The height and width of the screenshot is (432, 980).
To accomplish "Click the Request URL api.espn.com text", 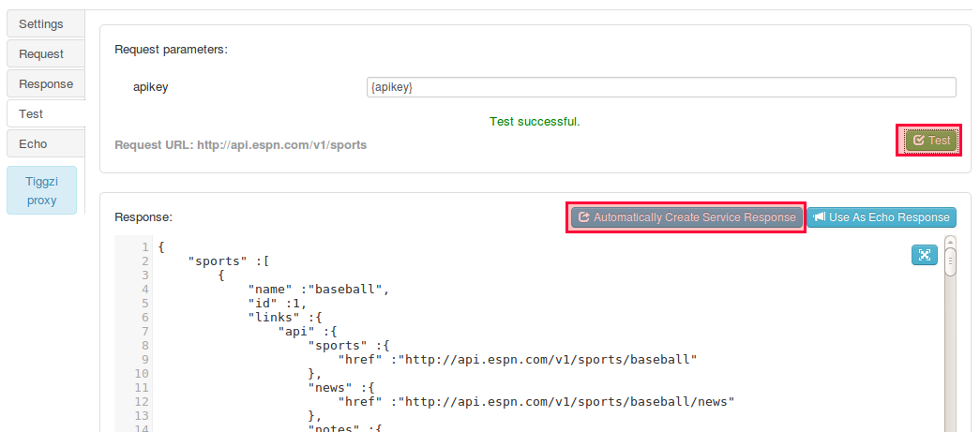I will [281, 145].
